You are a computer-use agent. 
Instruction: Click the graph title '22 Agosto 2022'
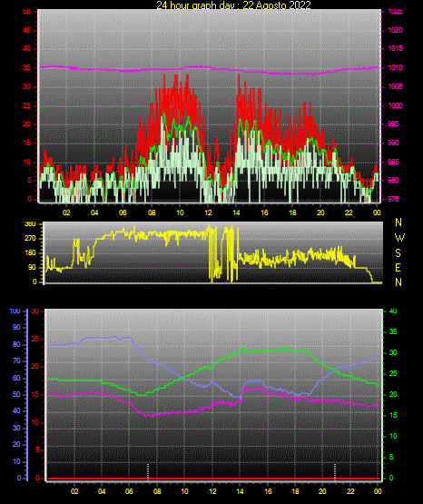[x=277, y=5]
